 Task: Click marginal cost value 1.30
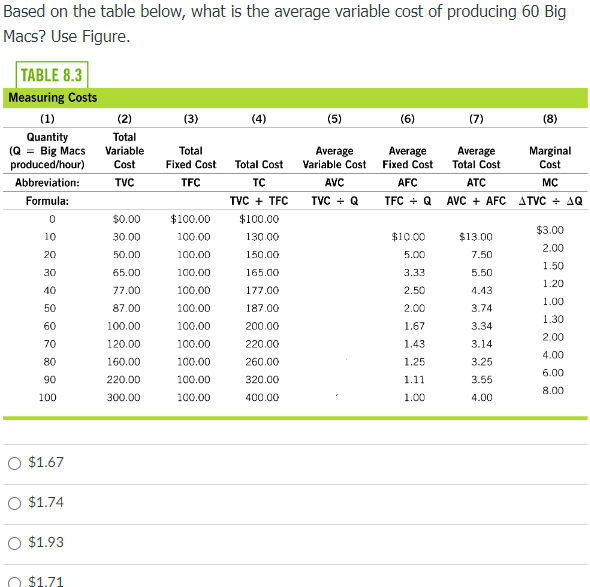(553, 319)
